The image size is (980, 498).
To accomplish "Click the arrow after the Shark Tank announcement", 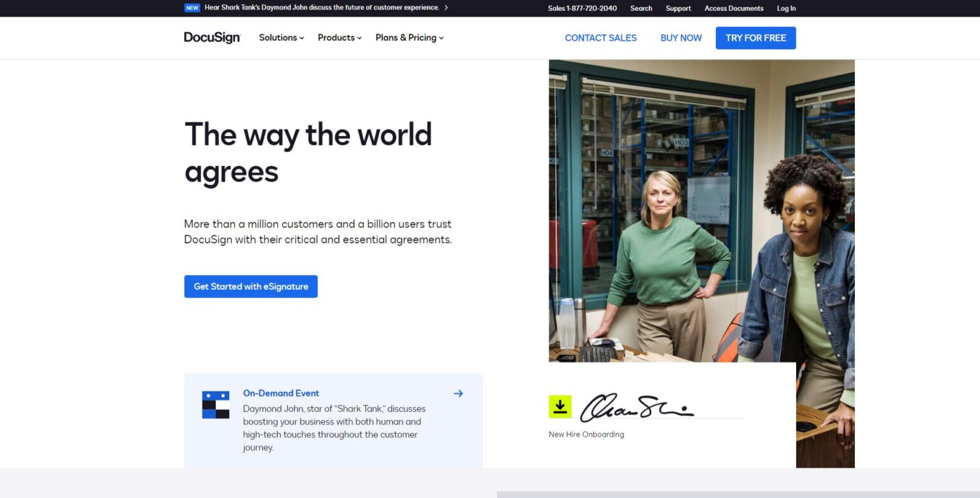I will pos(446,8).
